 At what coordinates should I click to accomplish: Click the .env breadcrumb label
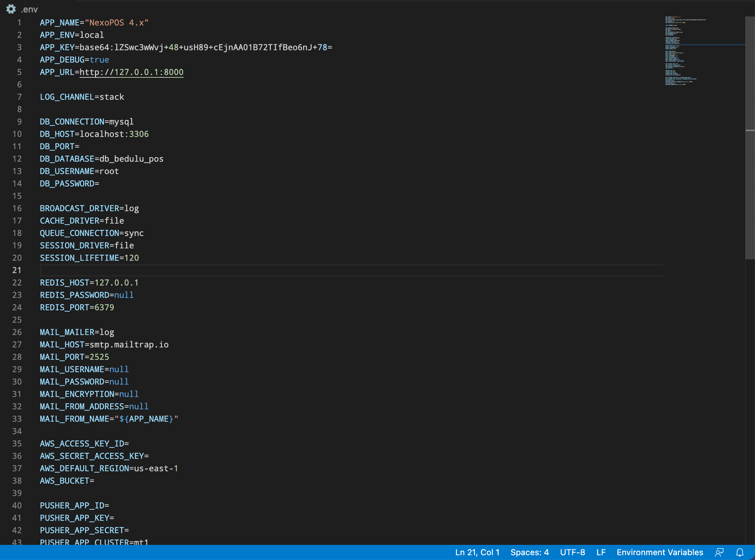[x=29, y=9]
